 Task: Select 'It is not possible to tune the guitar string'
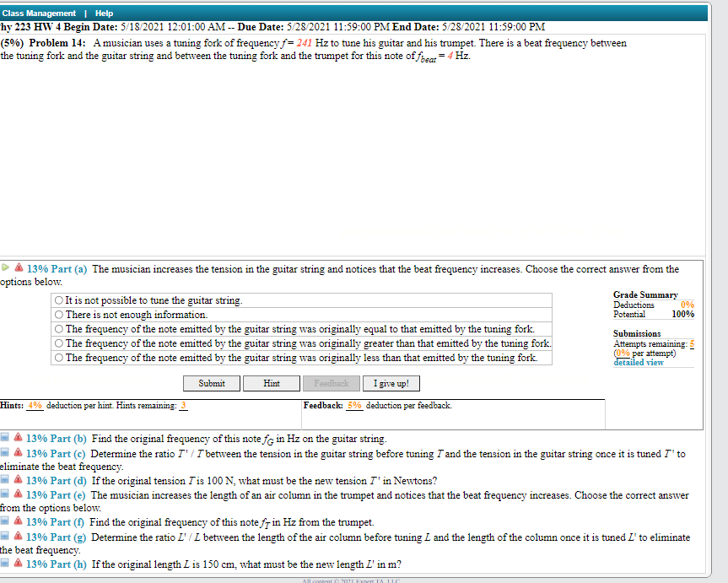[58, 301]
